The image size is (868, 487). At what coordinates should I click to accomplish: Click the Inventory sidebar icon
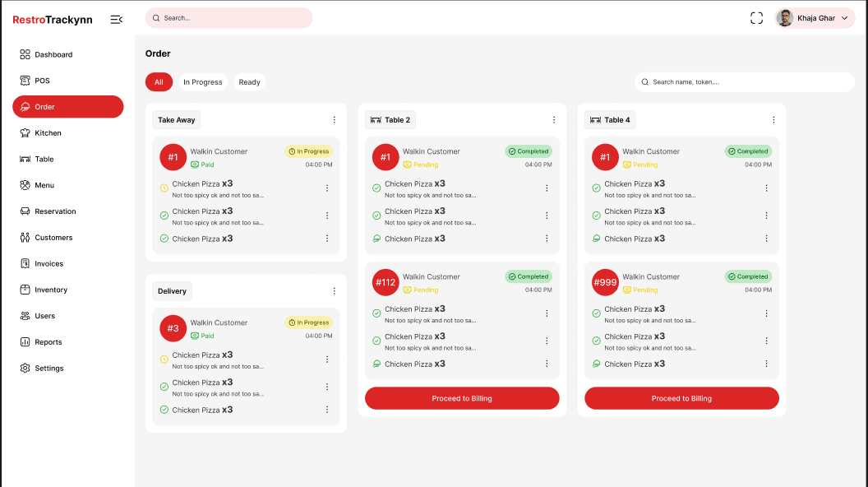pyautogui.click(x=25, y=290)
